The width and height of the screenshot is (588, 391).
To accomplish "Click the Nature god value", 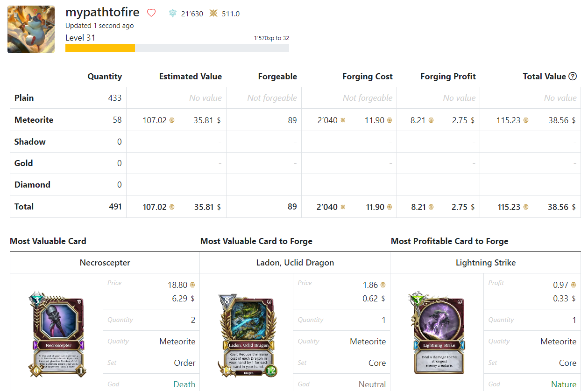I will click(564, 384).
